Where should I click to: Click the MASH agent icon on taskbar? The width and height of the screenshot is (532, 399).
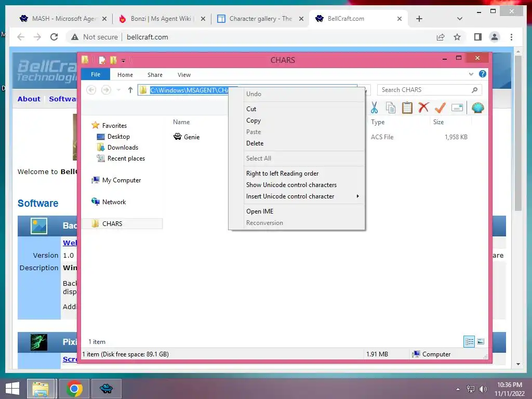click(106, 389)
